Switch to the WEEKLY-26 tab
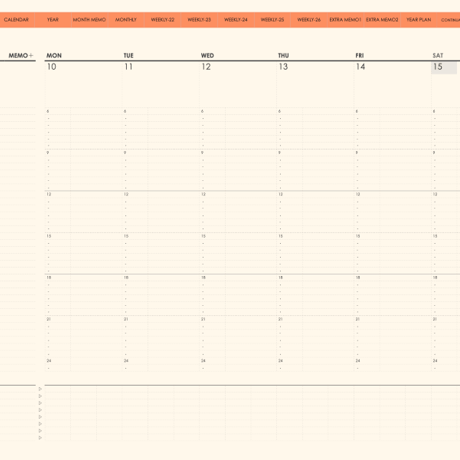Viewport: 460px width, 460px height. tap(309, 20)
